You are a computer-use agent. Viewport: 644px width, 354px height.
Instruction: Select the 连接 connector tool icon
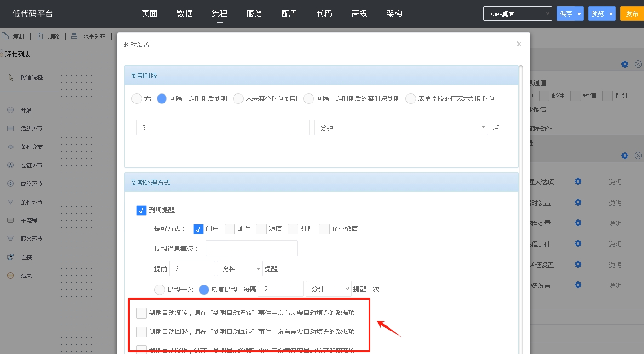(x=11, y=257)
